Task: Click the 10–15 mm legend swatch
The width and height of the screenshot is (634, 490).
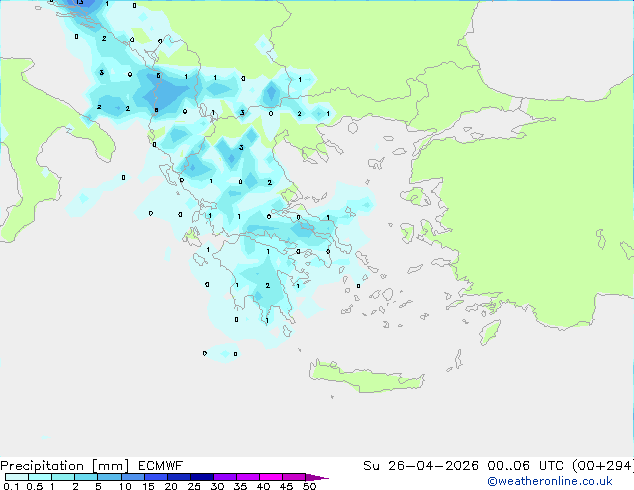Action: (132, 477)
